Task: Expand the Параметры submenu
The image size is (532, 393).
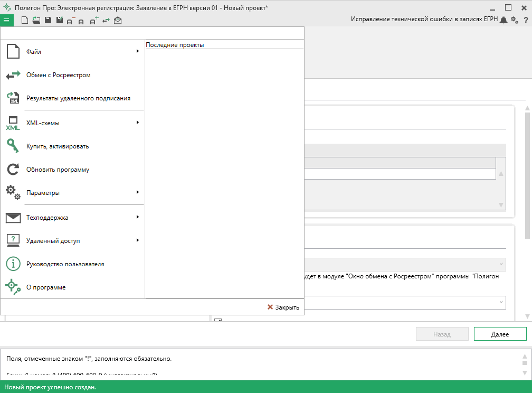Action: click(x=73, y=193)
